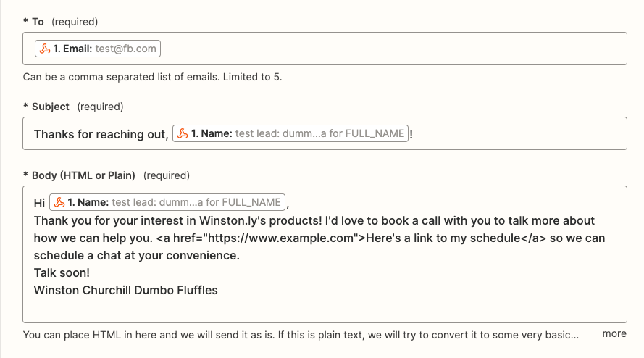Click 'Here's a link to my schedule' text
The height and width of the screenshot is (358, 644).
(x=443, y=238)
